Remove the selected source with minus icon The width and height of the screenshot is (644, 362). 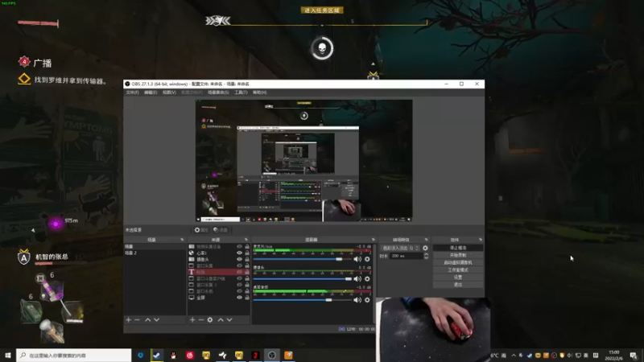coord(201,319)
